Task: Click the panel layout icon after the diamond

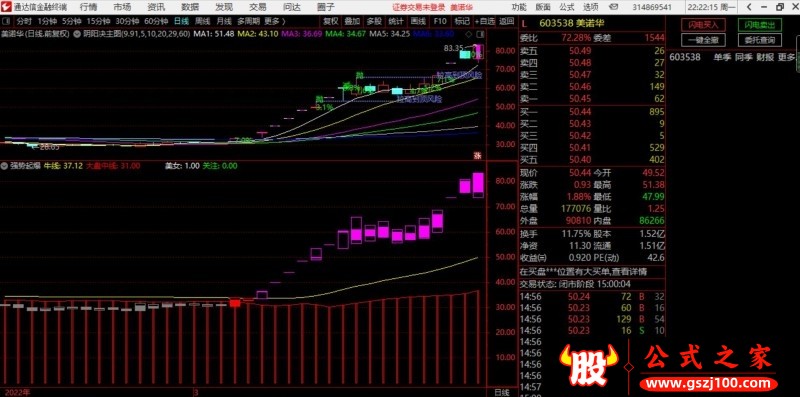Action: coord(479,34)
